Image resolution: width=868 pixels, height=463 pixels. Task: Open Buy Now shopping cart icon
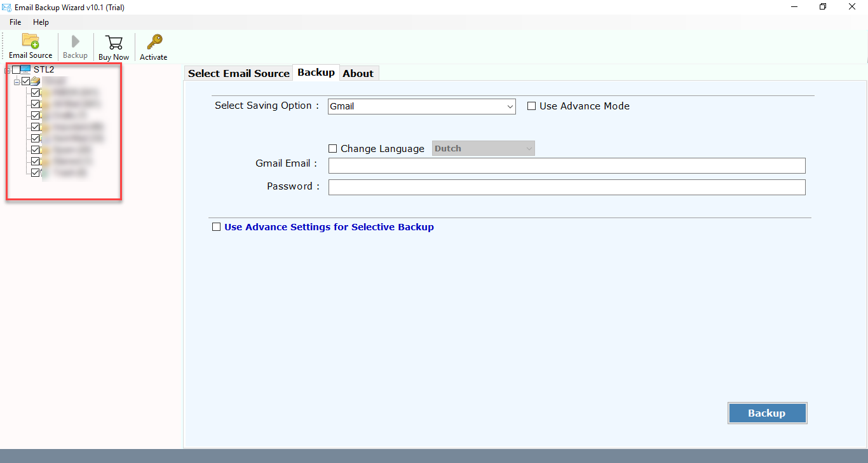pos(113,46)
